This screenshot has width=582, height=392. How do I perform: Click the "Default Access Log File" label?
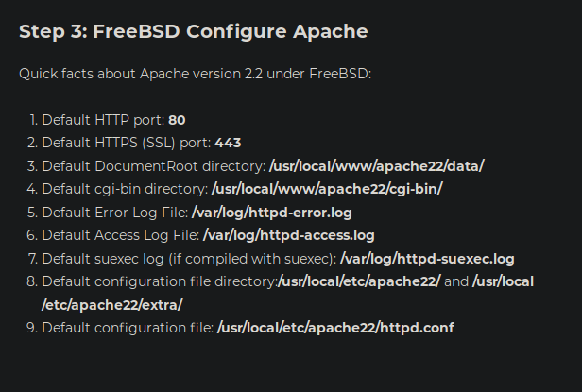point(121,235)
